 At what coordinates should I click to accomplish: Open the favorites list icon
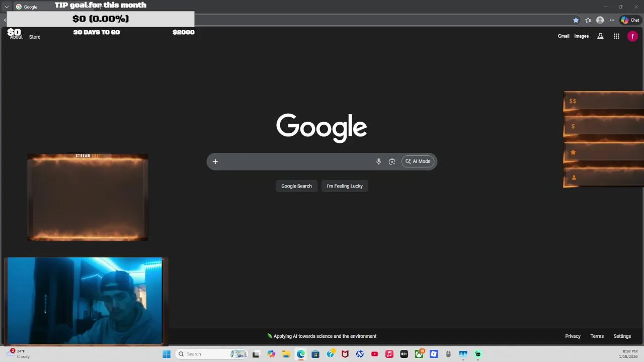(588, 20)
